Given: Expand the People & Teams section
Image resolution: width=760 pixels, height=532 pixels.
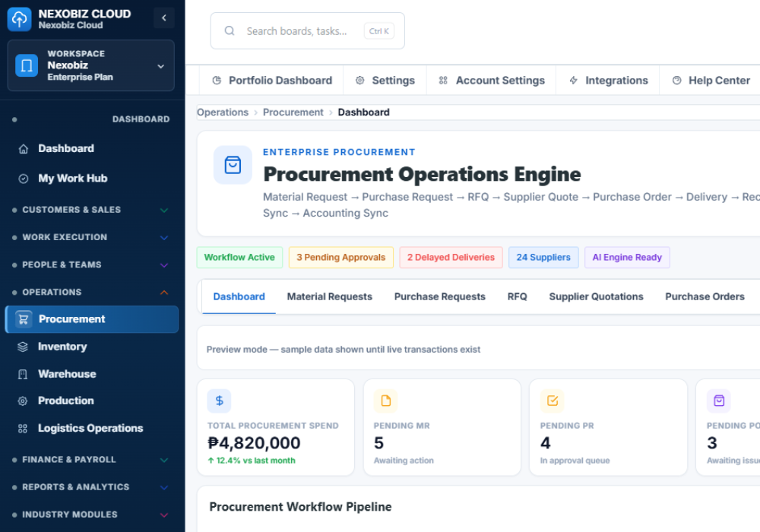Looking at the screenshot, I should click(92, 265).
